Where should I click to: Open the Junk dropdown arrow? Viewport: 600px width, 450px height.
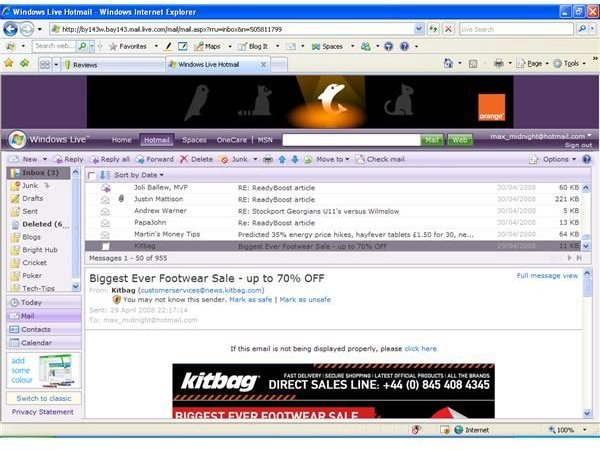point(255,159)
